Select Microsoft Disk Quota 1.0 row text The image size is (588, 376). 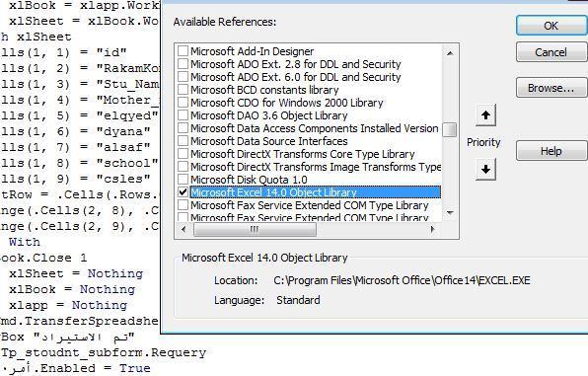[x=249, y=180]
